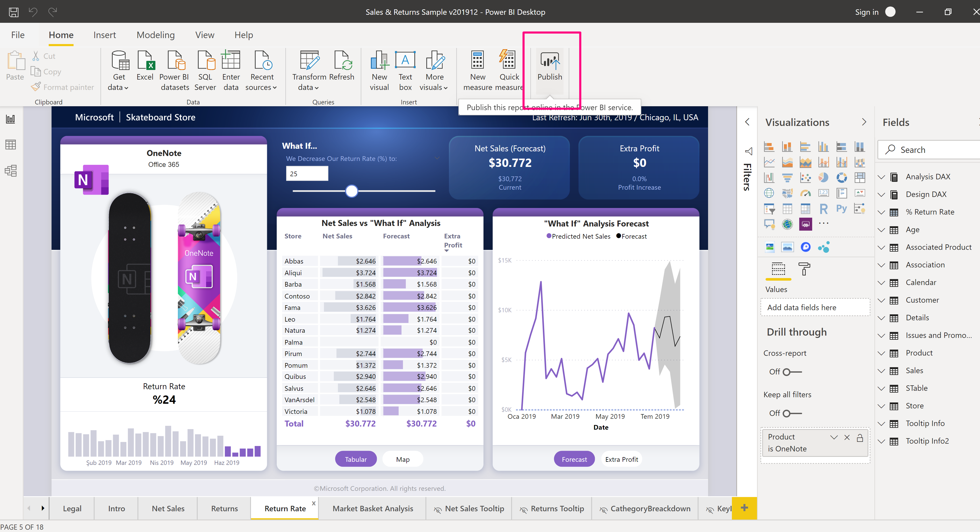The image size is (980, 532).
Task: Select the funnel chart visualization
Action: pos(787,177)
